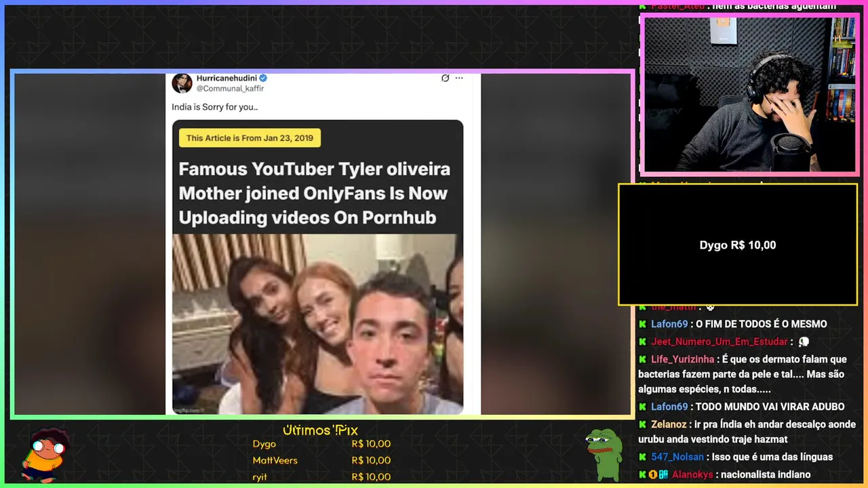Viewport: 868px width, 488px height.
Task: Click the R$ 10,00 amount next to ryit
Action: pyautogui.click(x=371, y=477)
